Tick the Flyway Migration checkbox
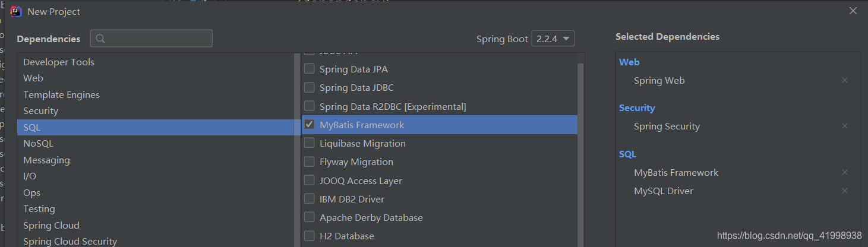Image resolution: width=868 pixels, height=247 pixels. (309, 161)
